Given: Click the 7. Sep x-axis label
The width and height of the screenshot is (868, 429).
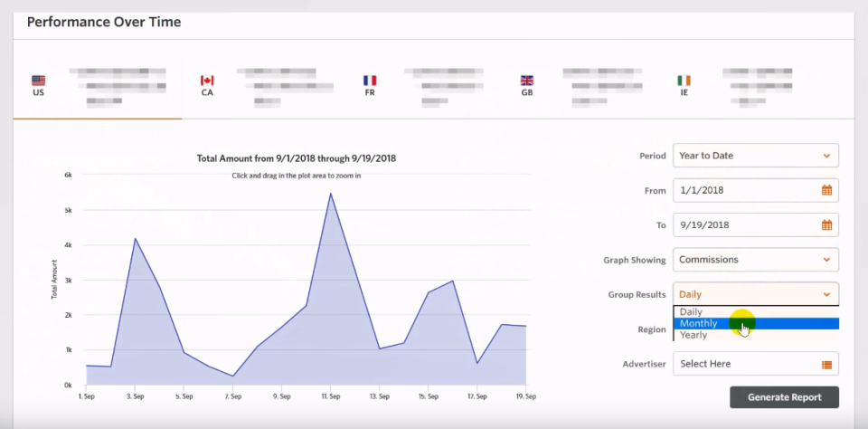Looking at the screenshot, I should pos(232,396).
